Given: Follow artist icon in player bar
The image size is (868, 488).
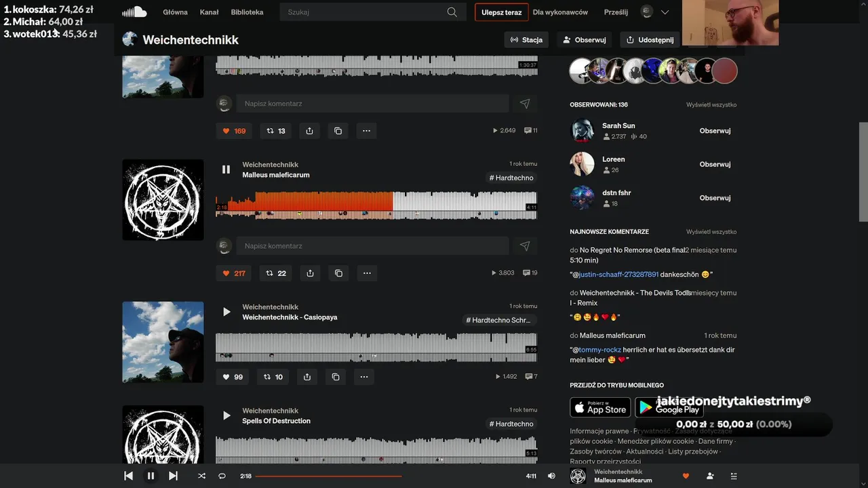Looking at the screenshot, I should tap(710, 476).
